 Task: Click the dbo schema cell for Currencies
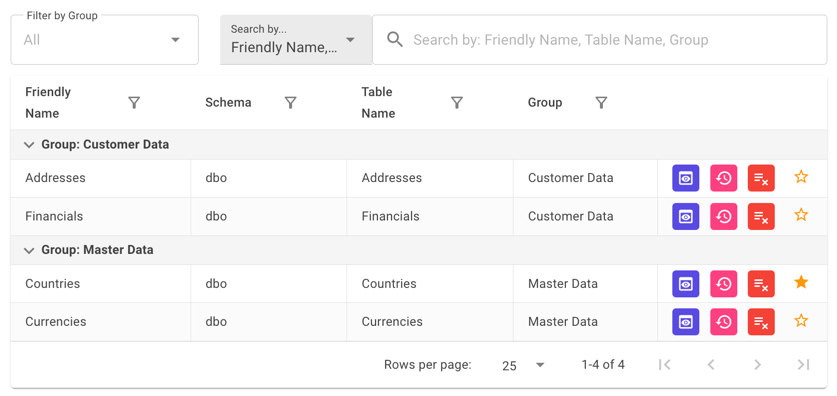pyautogui.click(x=269, y=322)
